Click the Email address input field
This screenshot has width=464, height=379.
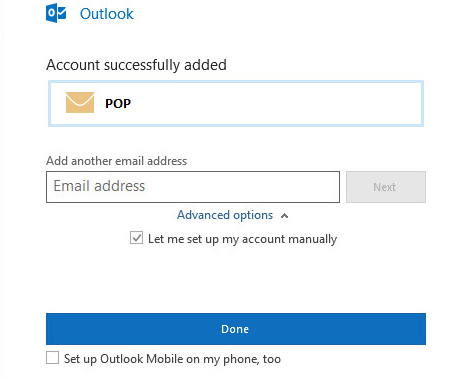[193, 187]
